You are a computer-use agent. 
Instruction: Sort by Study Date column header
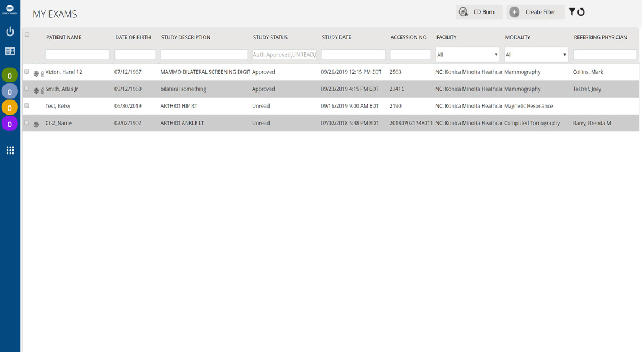pyautogui.click(x=336, y=37)
